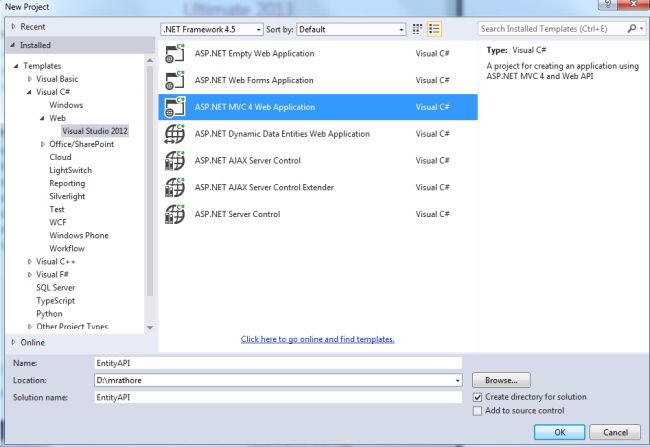The height and width of the screenshot is (447, 650).
Task: Click the Search Installed Templates box
Action: click(x=553, y=29)
